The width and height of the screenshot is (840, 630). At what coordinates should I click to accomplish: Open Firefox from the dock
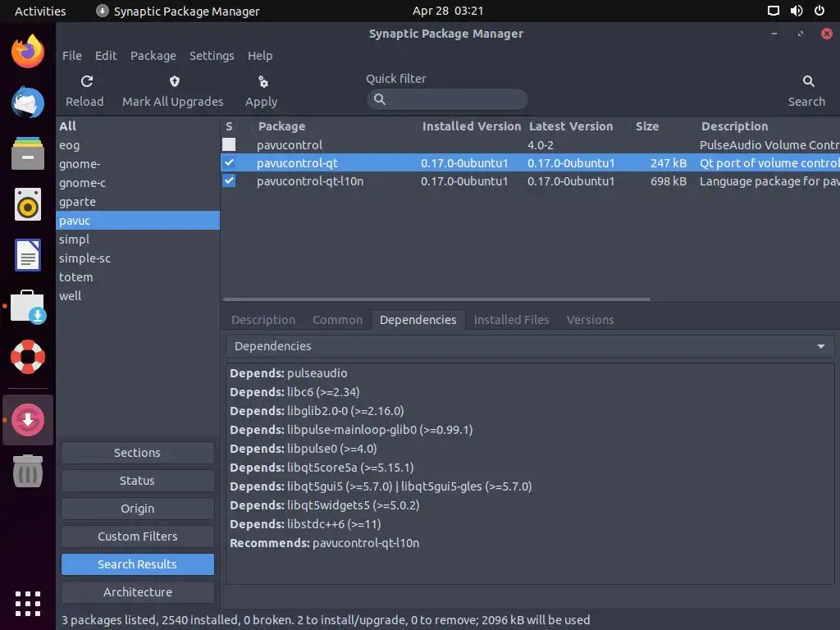click(28, 52)
